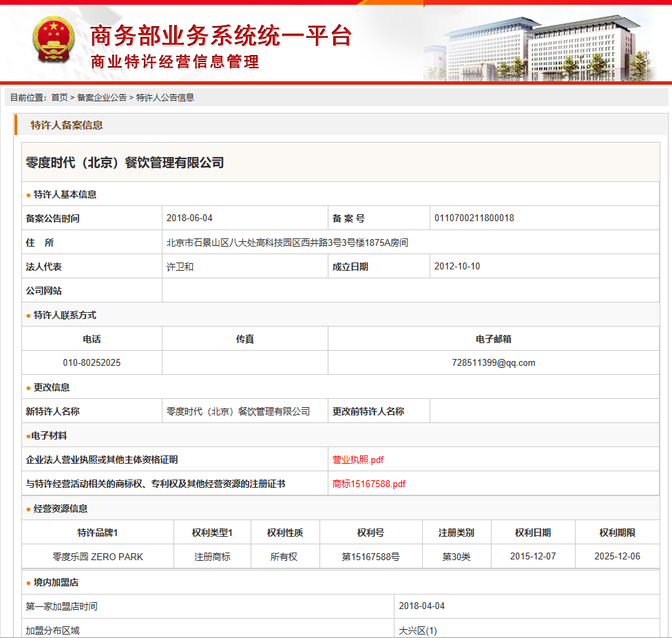Click the 权利类型1 column header
This screenshot has height=638, width=672.
point(212,533)
